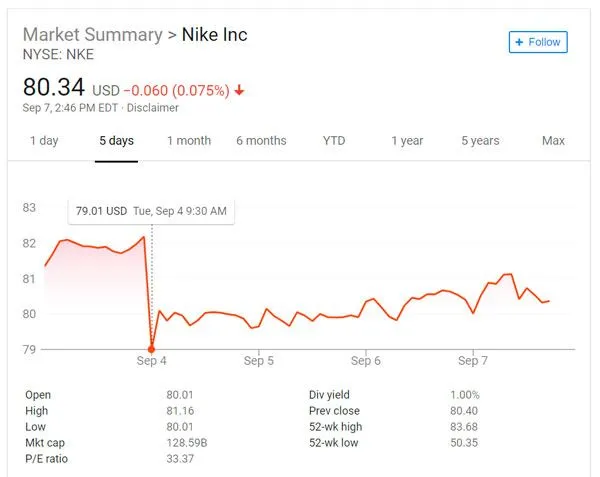The height and width of the screenshot is (477, 600).
Task: Show the 6 months chart
Action: [261, 141]
